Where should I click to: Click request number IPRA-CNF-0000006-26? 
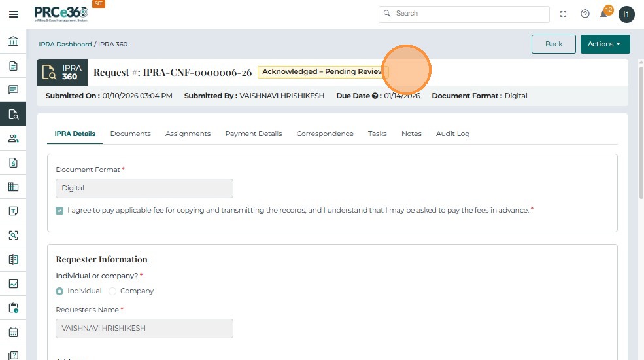197,73
